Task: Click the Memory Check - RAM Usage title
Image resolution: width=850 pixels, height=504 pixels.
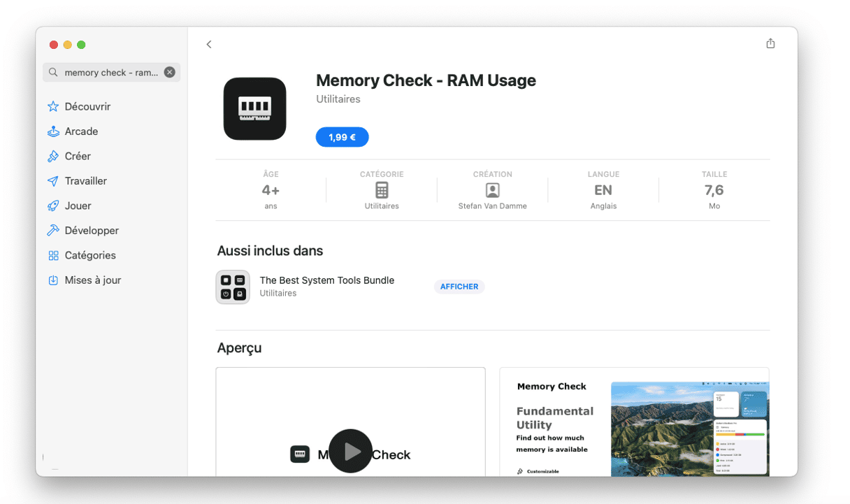Action: click(x=426, y=80)
